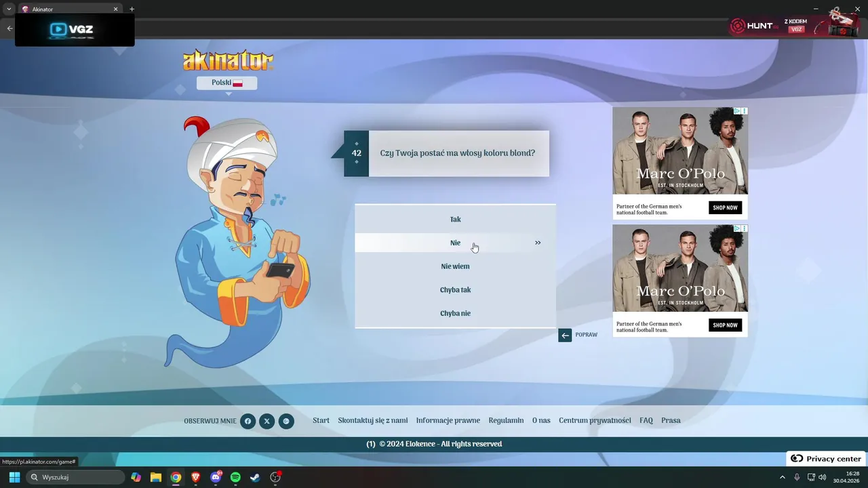Select the Akinator browser tab

click(69, 9)
